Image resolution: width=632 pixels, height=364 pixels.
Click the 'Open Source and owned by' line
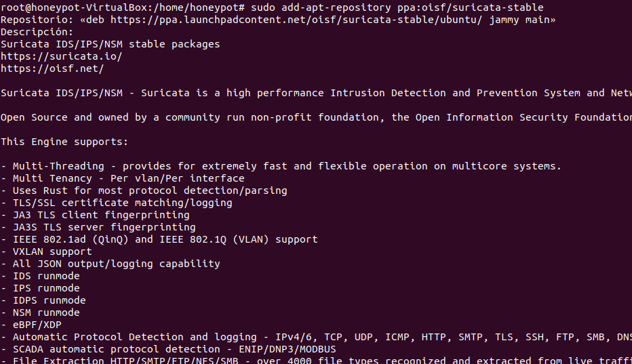pyautogui.click(x=316, y=117)
